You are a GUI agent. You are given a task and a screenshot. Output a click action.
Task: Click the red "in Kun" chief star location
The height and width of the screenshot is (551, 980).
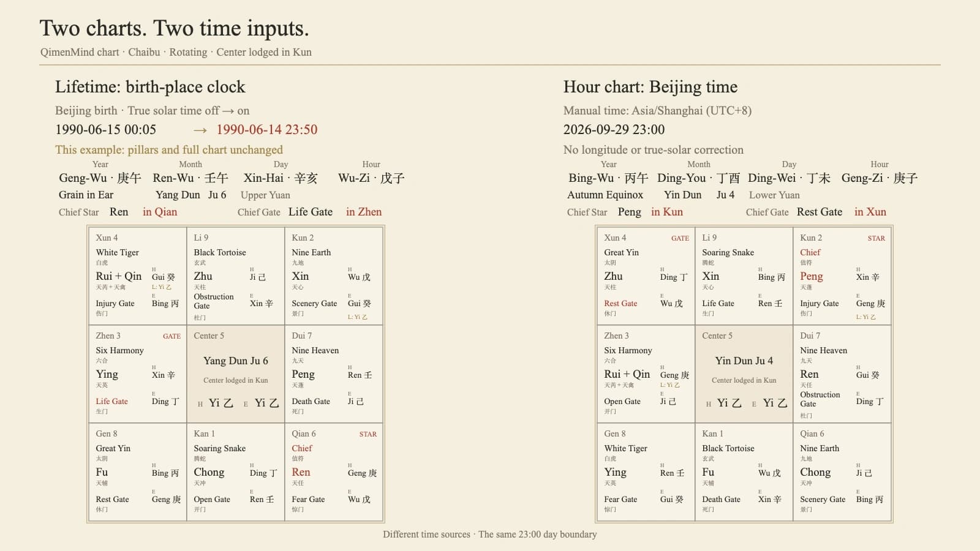[667, 212]
